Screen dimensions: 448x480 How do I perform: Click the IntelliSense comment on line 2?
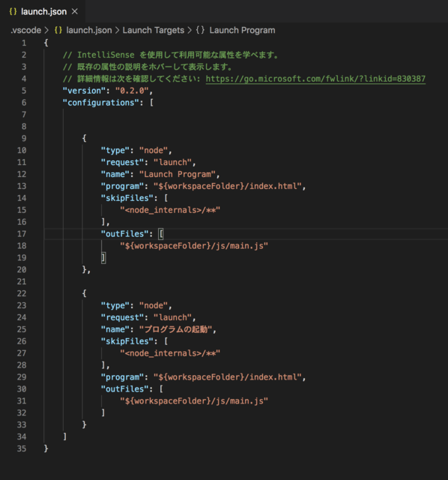coord(171,55)
